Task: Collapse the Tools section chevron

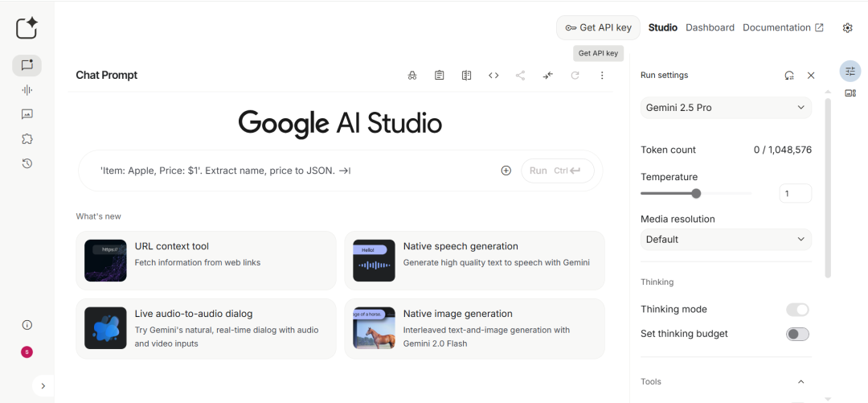Action: click(x=800, y=381)
